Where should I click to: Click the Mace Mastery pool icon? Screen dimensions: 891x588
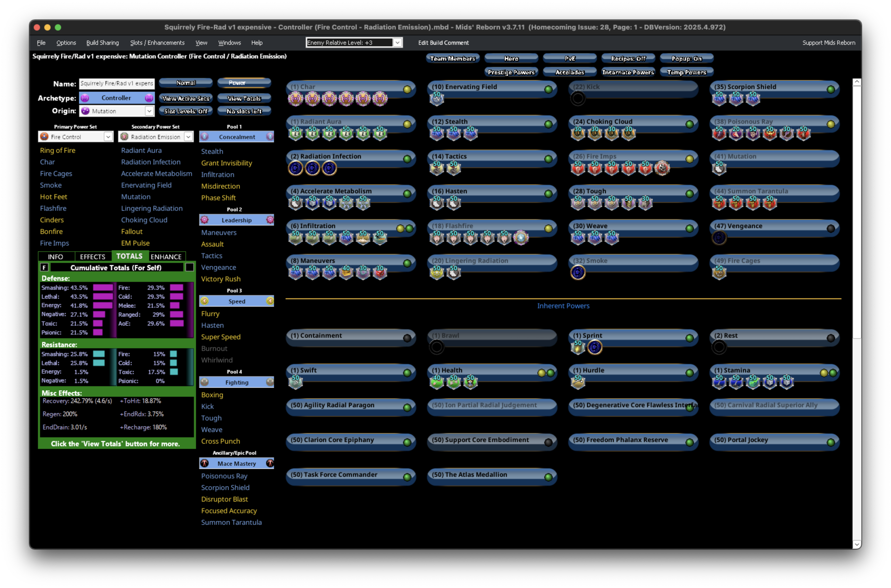(204, 463)
